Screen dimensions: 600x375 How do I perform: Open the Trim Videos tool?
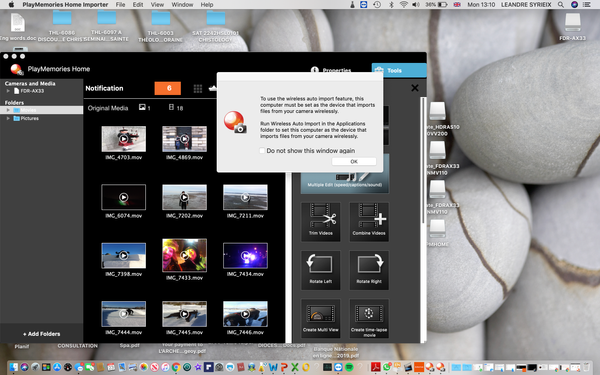(321, 222)
